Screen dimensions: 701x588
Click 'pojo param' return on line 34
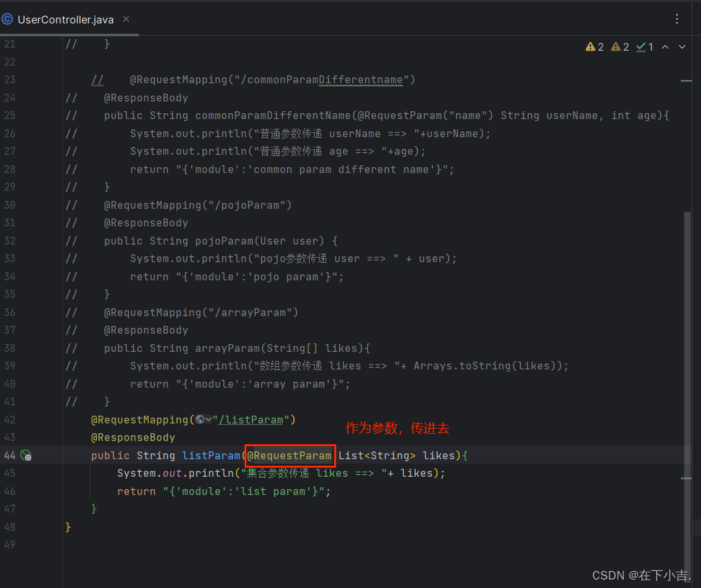click(237, 277)
